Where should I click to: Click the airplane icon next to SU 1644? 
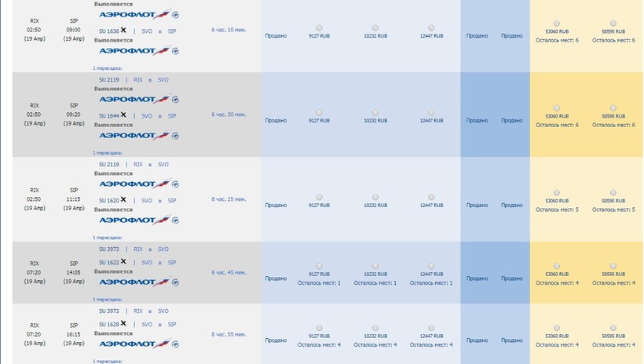click(x=123, y=115)
